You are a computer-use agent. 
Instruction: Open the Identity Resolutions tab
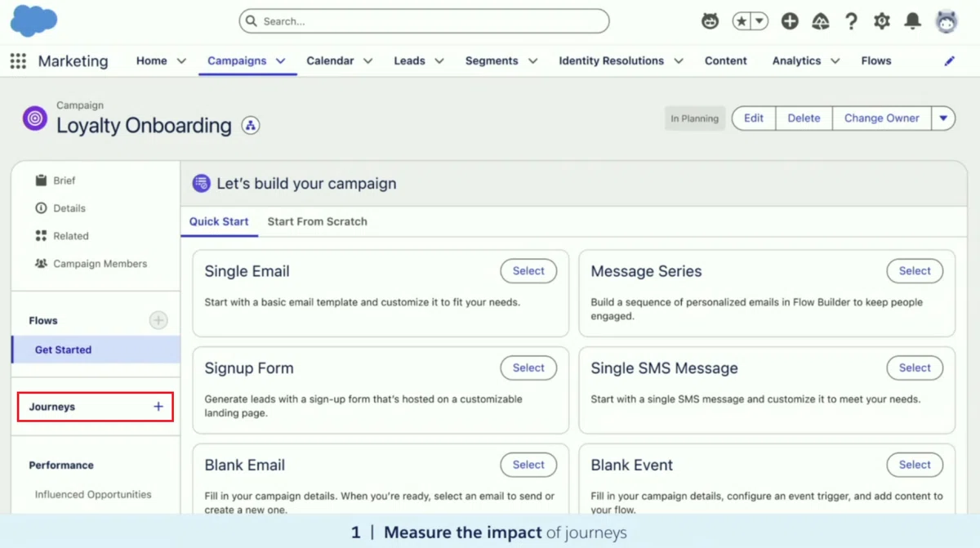pyautogui.click(x=611, y=60)
